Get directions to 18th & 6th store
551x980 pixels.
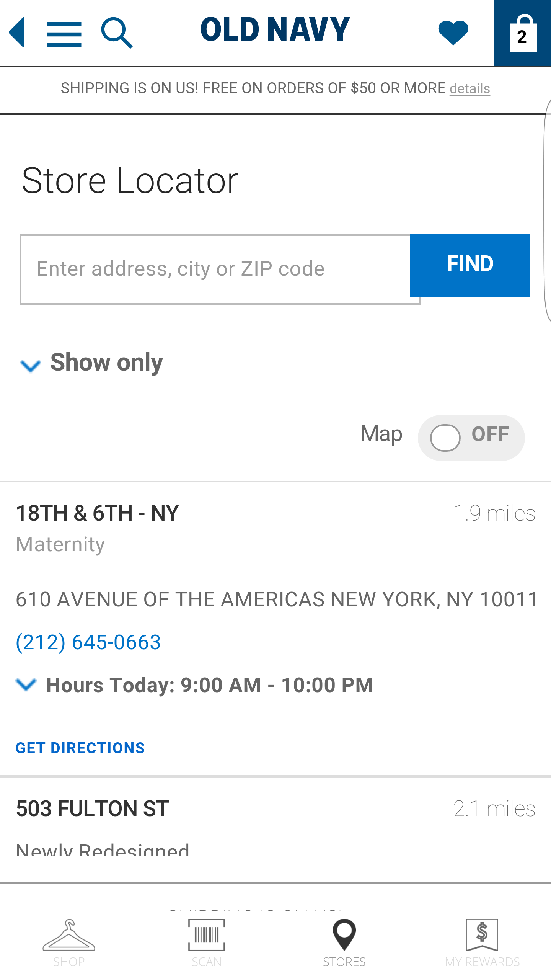point(80,748)
